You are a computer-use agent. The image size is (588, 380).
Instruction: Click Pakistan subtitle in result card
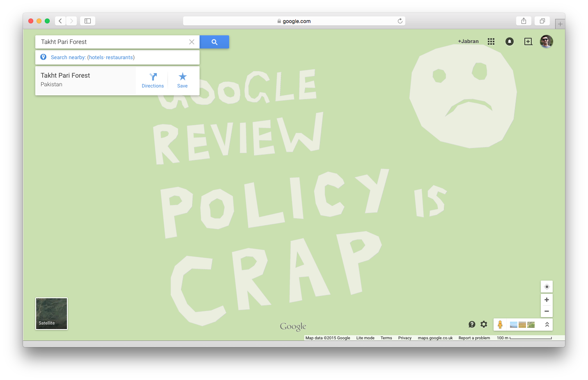(51, 84)
